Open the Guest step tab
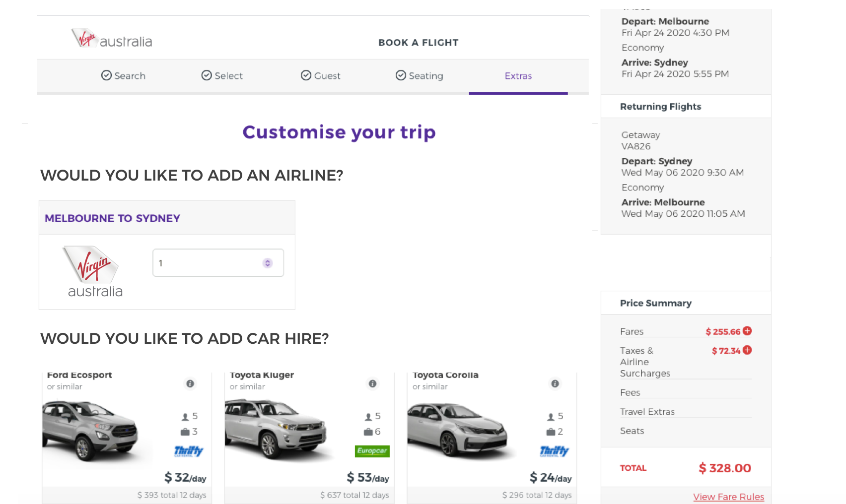 click(321, 76)
